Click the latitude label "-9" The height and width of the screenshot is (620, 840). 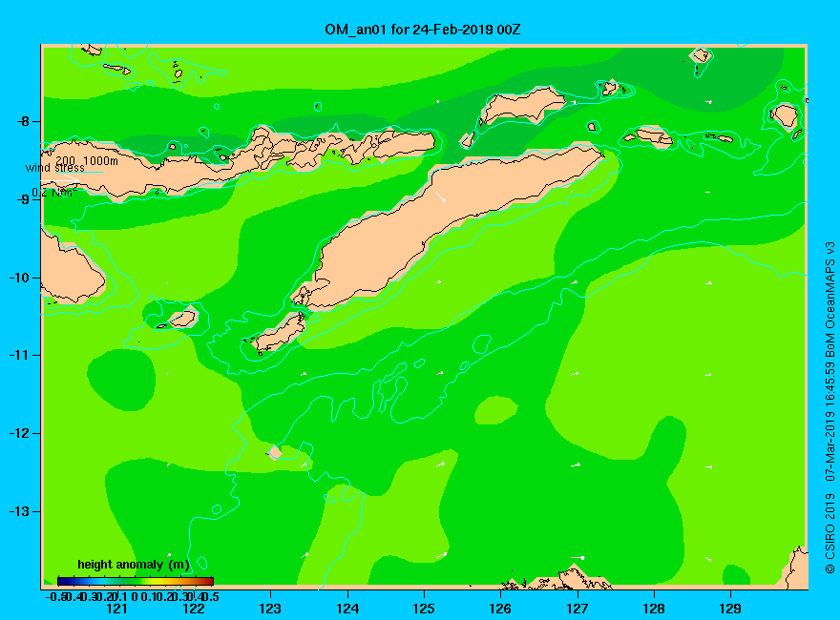coord(22,199)
